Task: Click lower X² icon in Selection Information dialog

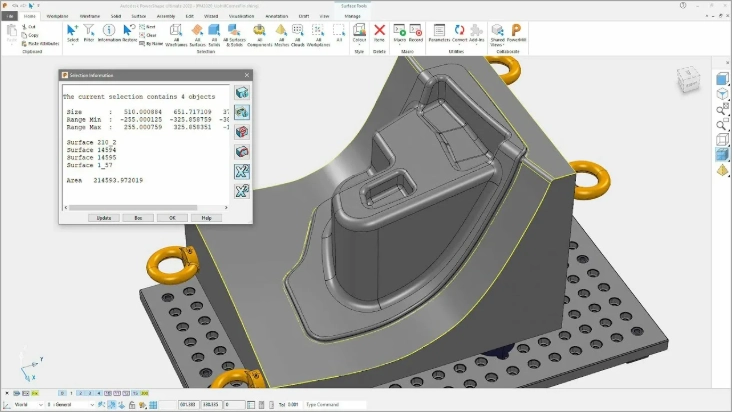Action: click(x=242, y=191)
